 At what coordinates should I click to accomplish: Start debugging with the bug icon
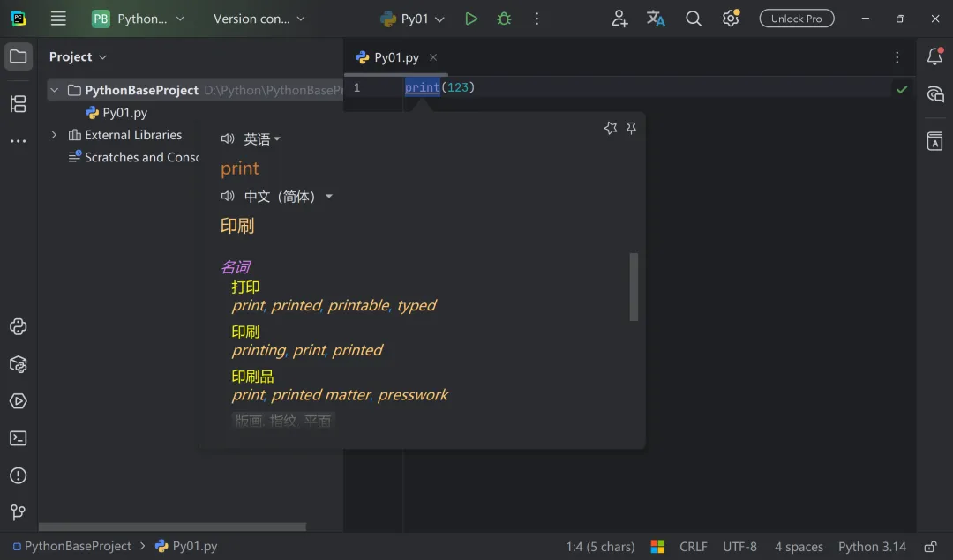coord(504,19)
